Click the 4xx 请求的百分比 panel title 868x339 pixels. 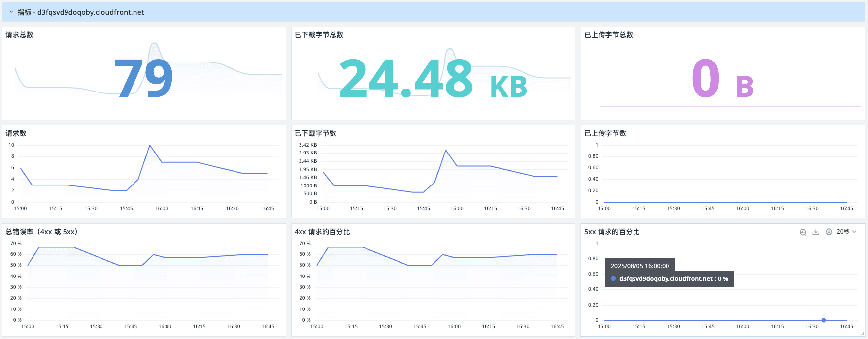(x=322, y=232)
